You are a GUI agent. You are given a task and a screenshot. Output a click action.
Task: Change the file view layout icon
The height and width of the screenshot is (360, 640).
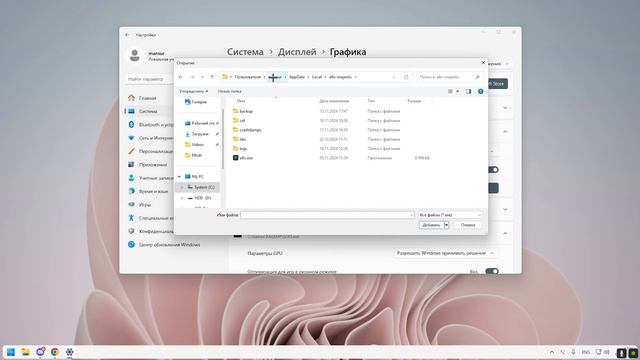point(450,91)
